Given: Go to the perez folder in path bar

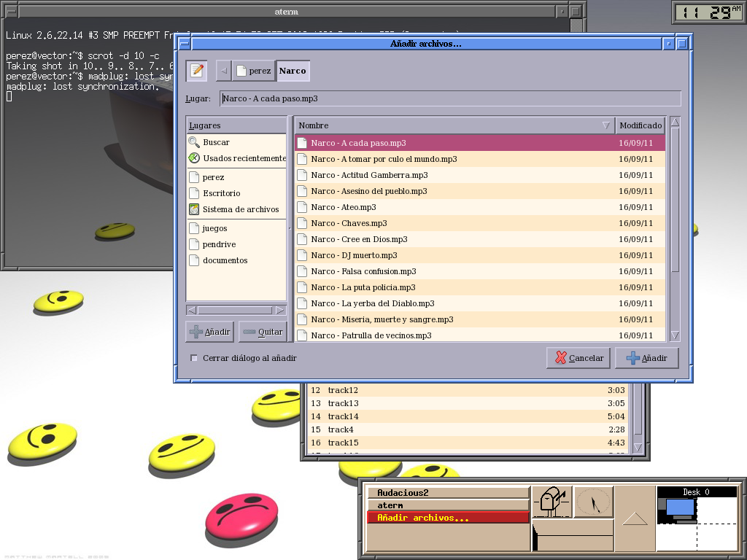Looking at the screenshot, I should 254,71.
